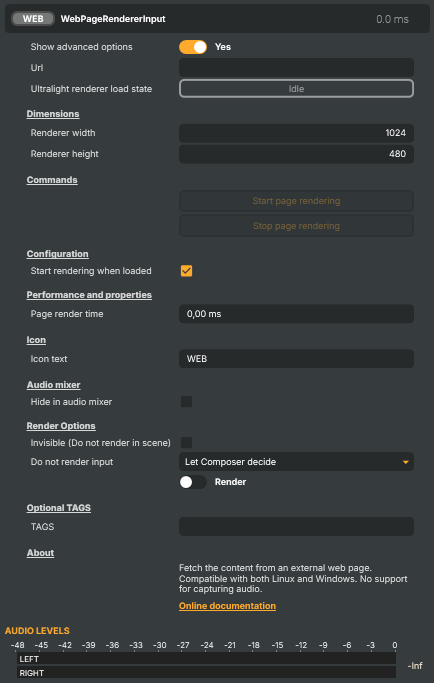434x683 pixels.
Task: Click the WebPageRendererInput title text
Action: (113, 19)
